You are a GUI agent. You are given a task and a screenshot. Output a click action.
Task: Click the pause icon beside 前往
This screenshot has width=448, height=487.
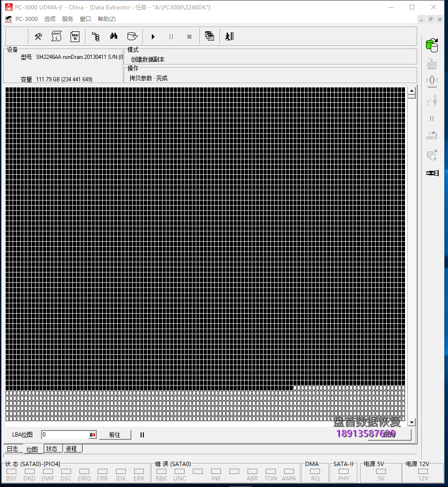point(142,435)
